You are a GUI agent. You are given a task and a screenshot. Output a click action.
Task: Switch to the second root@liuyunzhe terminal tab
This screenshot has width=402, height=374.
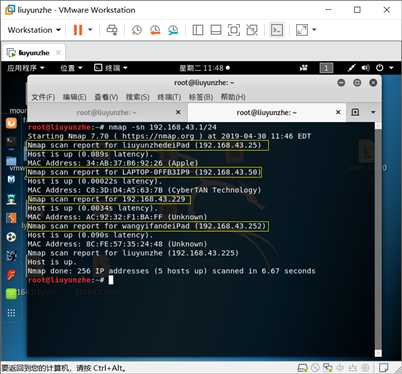266,113
